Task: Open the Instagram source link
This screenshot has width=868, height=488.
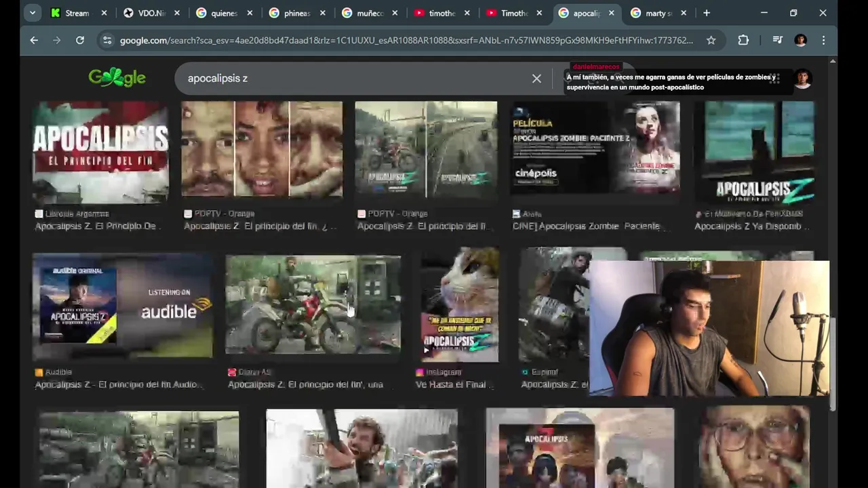Action: coord(439,372)
